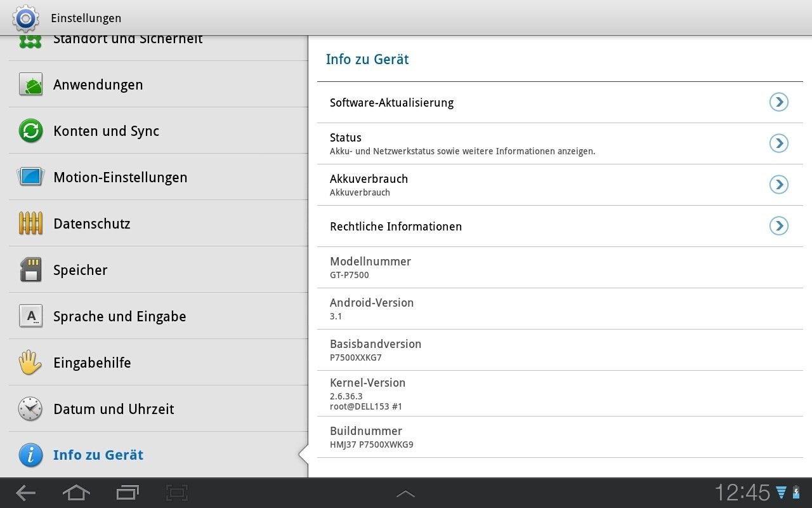This screenshot has height=508, width=812.
Task: Tap the Modellnummer GT-P7500 value
Action: click(x=349, y=275)
